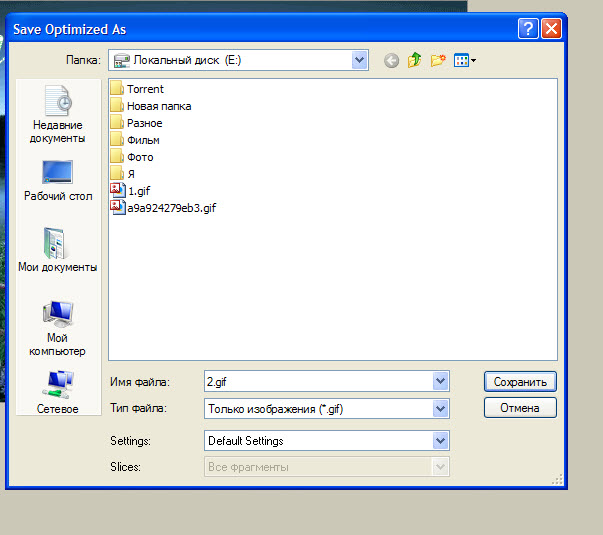603x535 pixels.
Task: Select the Фото folder
Action: coord(132,157)
